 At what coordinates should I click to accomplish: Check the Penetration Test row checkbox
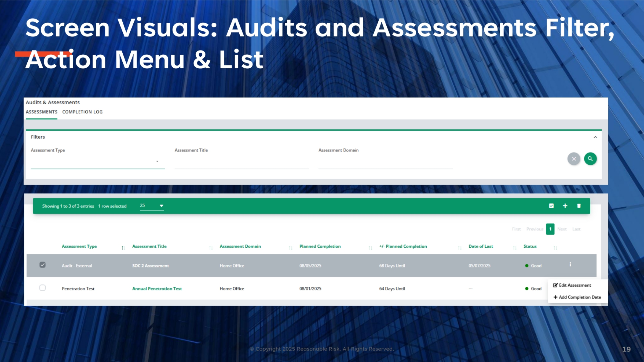[42, 288]
